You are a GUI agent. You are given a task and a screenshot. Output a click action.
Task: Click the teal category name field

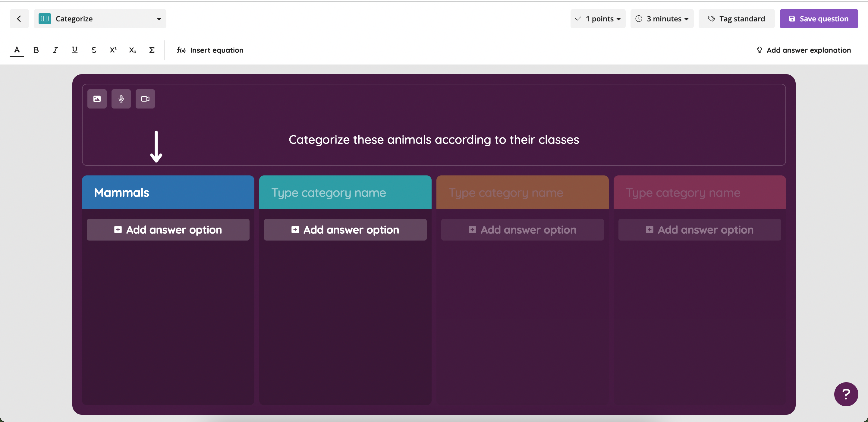click(345, 192)
